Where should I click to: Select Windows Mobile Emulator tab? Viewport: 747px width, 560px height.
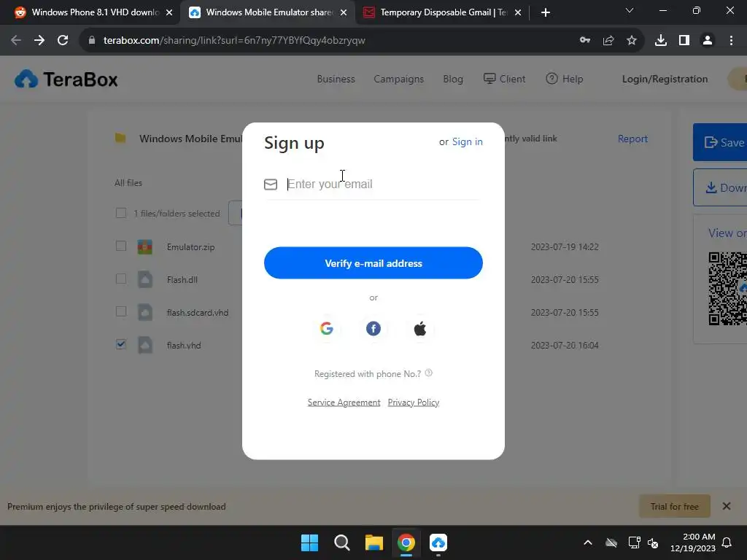tap(268, 12)
